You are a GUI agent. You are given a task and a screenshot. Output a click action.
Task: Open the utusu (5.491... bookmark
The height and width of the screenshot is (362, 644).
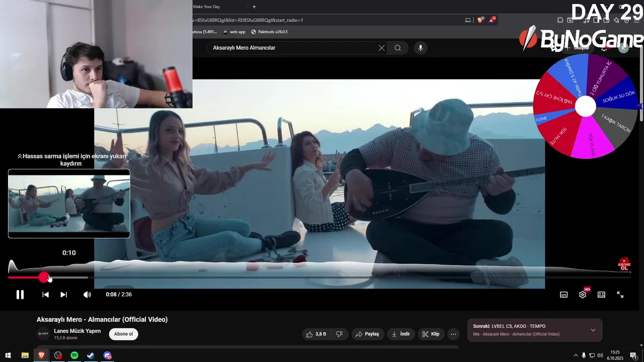point(205,32)
